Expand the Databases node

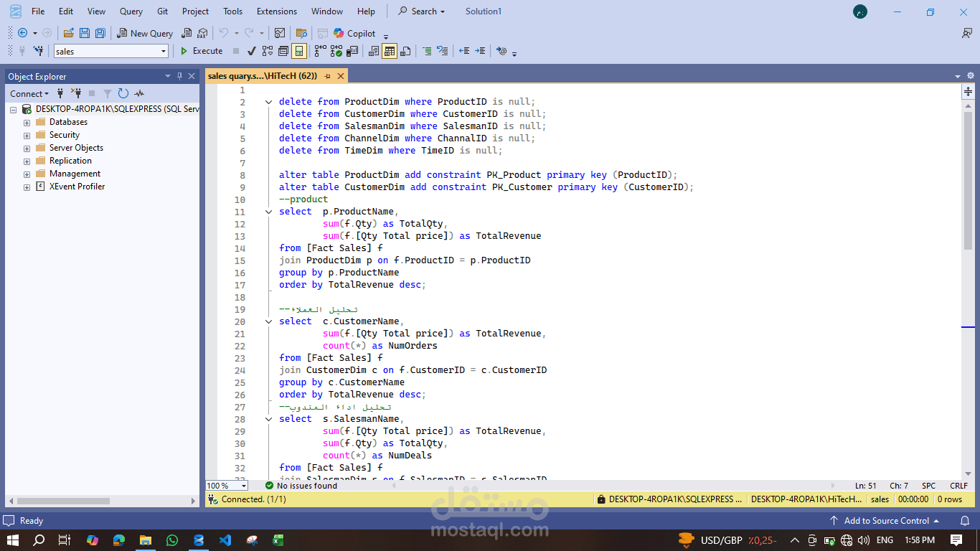click(x=27, y=123)
